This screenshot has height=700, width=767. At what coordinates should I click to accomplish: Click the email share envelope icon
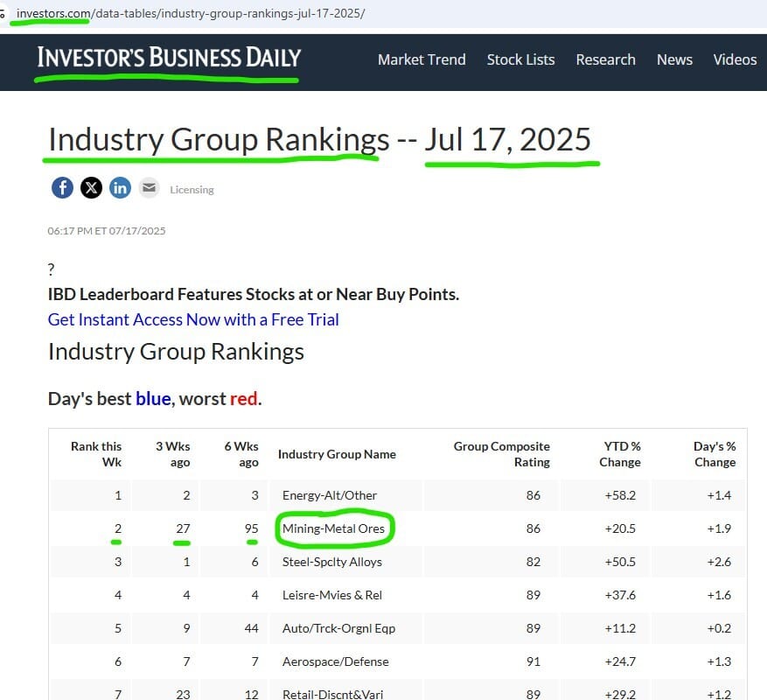pyautogui.click(x=150, y=188)
